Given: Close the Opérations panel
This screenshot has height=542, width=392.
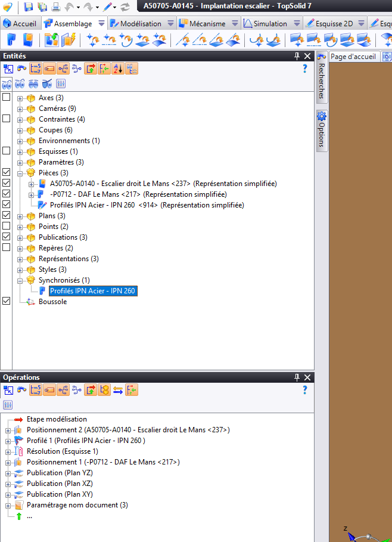Looking at the screenshot, I should (x=307, y=377).
